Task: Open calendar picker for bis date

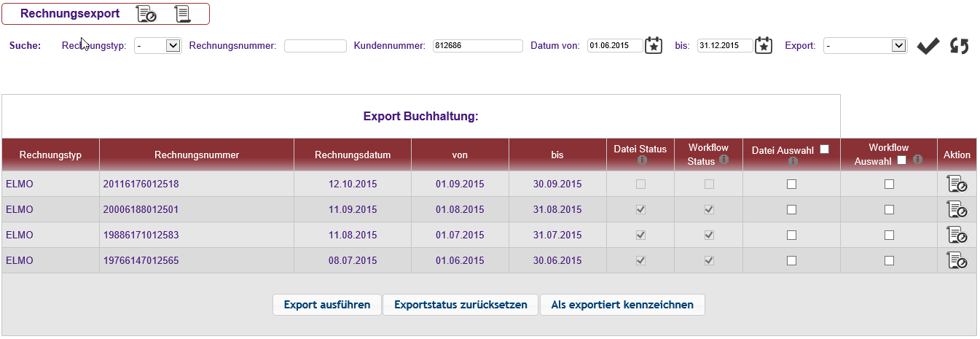Action: coord(763,45)
